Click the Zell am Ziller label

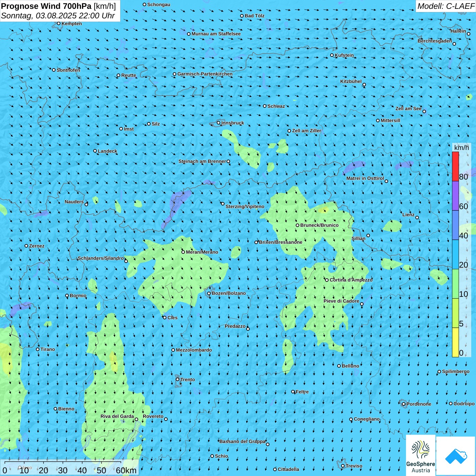click(x=306, y=131)
